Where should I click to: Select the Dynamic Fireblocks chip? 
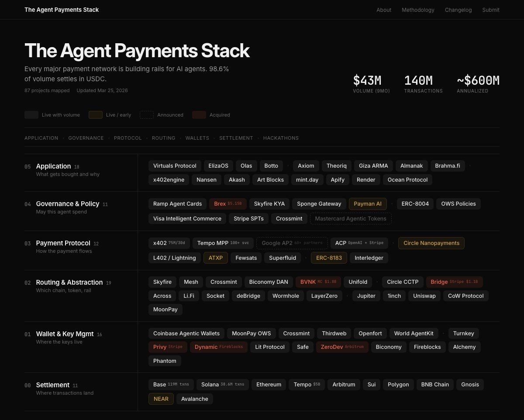[219, 347]
